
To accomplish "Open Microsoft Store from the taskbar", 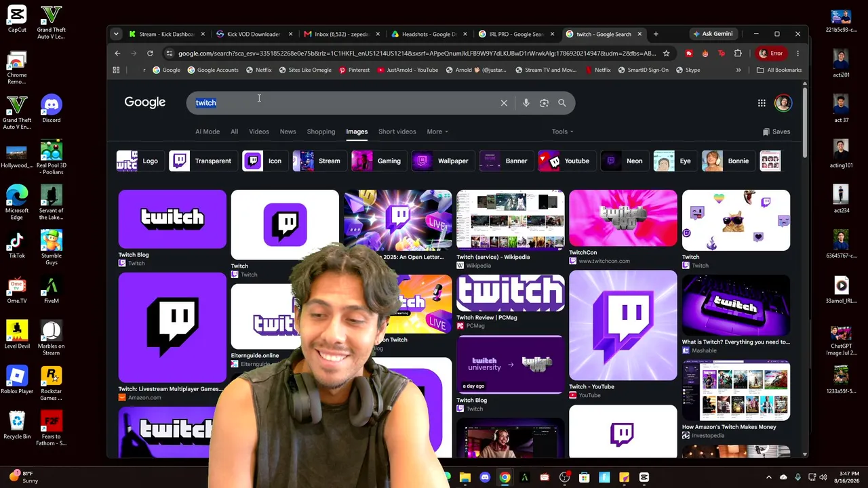I will [x=584, y=478].
